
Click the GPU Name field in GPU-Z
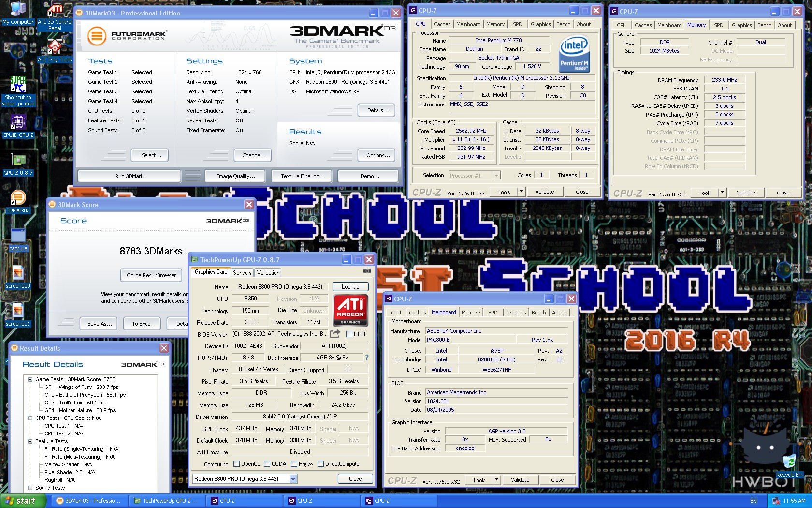coord(280,287)
